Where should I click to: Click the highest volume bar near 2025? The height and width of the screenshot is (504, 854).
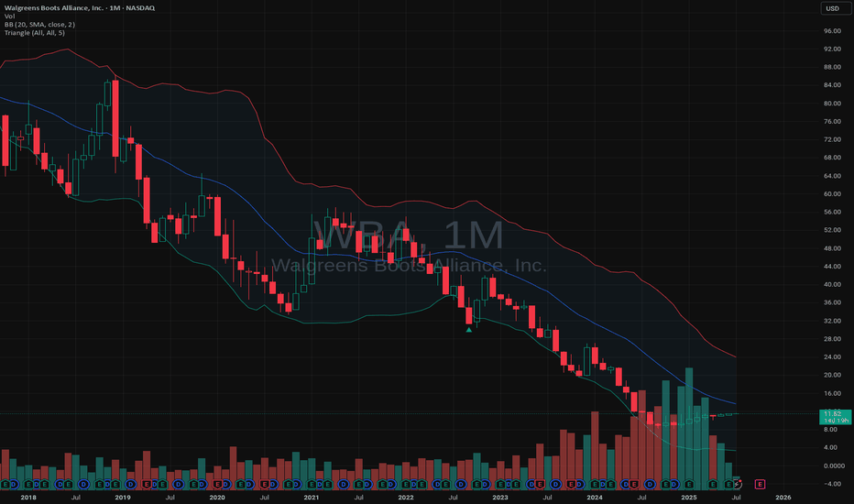point(689,428)
